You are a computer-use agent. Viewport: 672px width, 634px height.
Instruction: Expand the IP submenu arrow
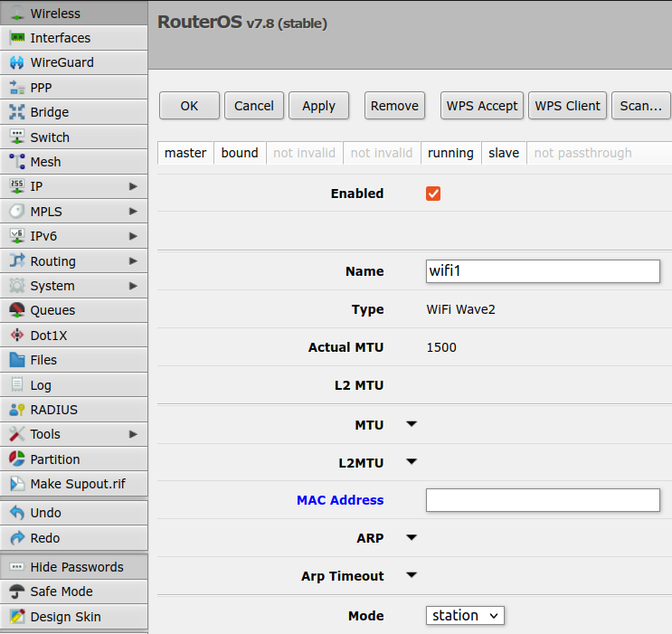133,186
